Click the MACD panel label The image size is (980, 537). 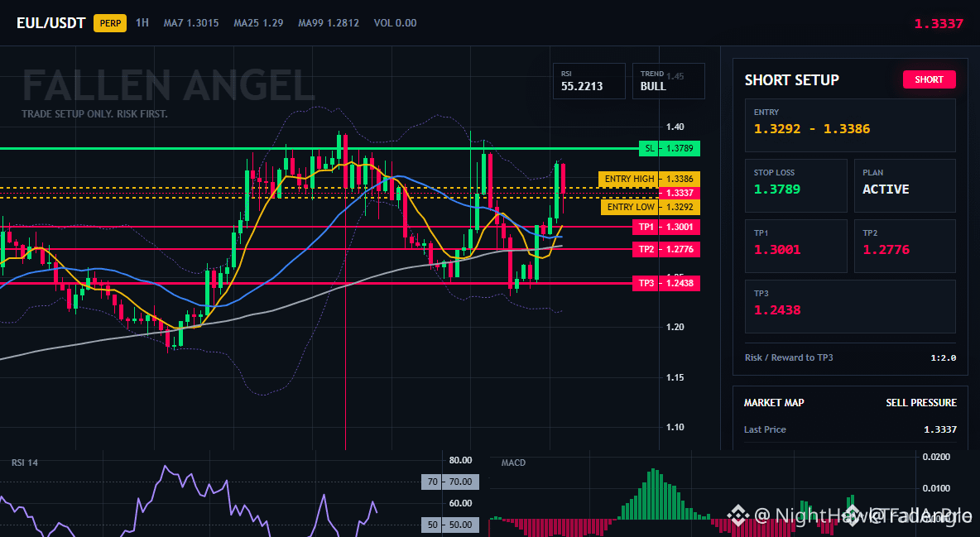[513, 463]
